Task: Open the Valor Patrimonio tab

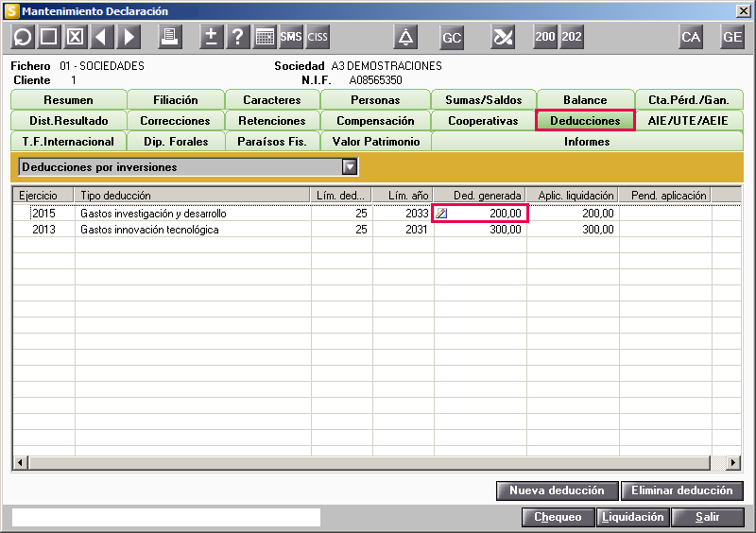Action: [375, 142]
